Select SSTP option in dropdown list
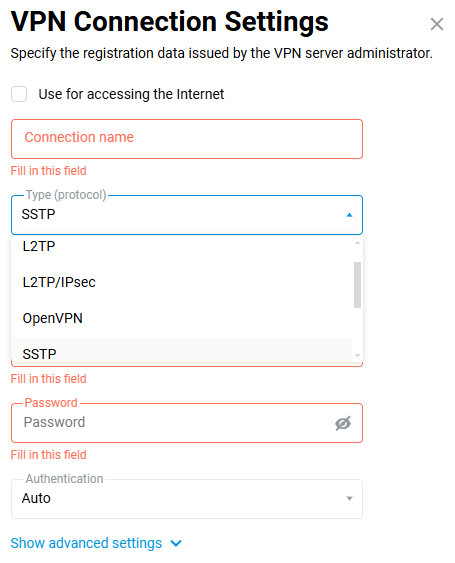Viewport: 455px width, 563px height. 182,350
